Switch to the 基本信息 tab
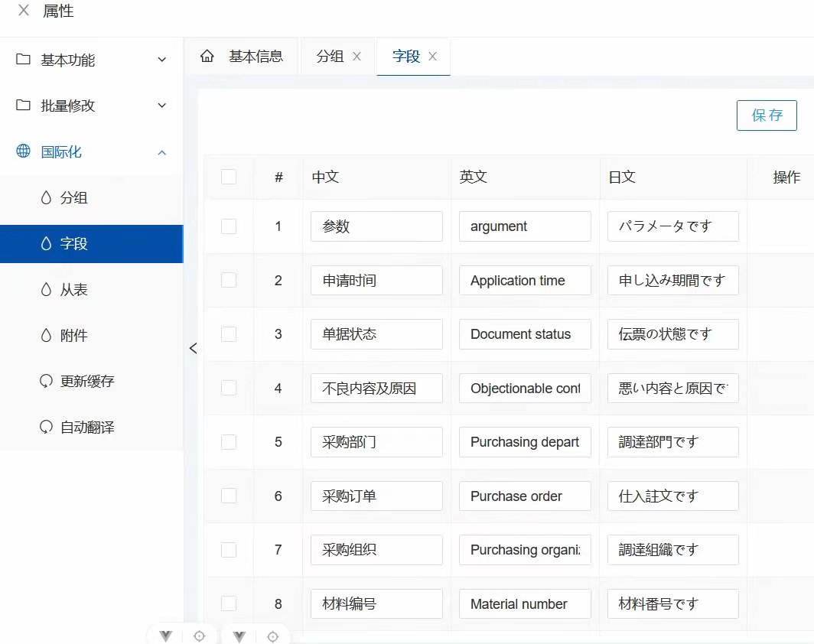 click(x=256, y=57)
